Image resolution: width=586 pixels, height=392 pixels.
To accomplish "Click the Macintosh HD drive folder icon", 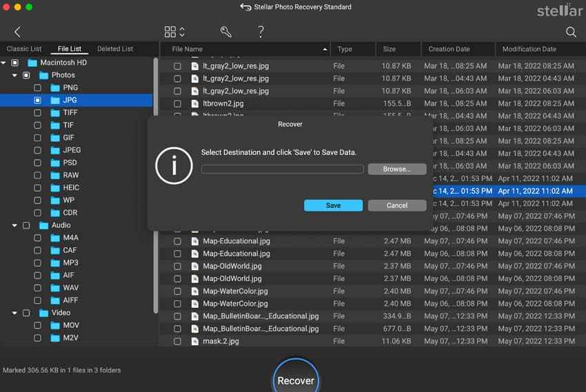I will coord(32,63).
